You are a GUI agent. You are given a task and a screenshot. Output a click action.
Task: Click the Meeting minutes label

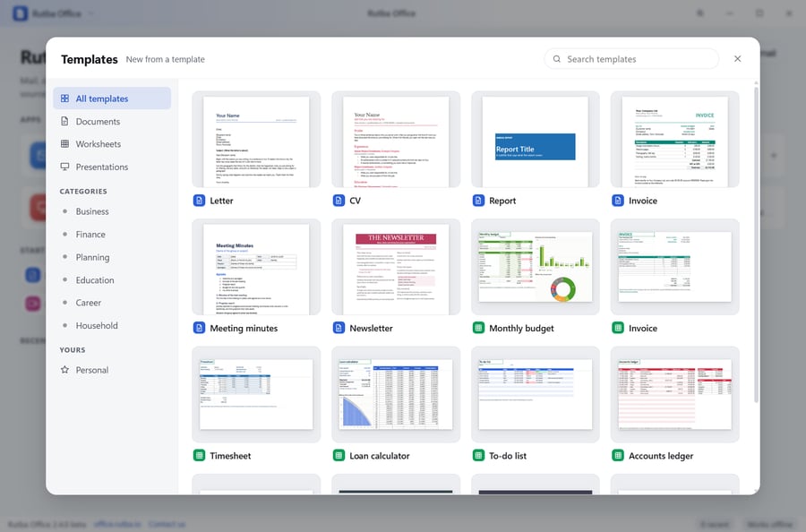(244, 328)
